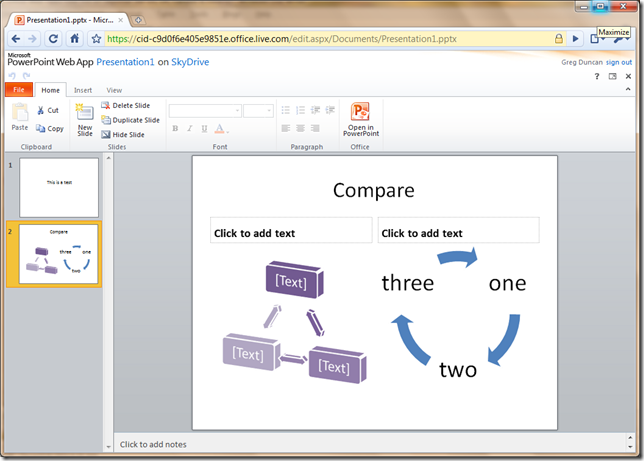Redo the last action

click(26, 76)
